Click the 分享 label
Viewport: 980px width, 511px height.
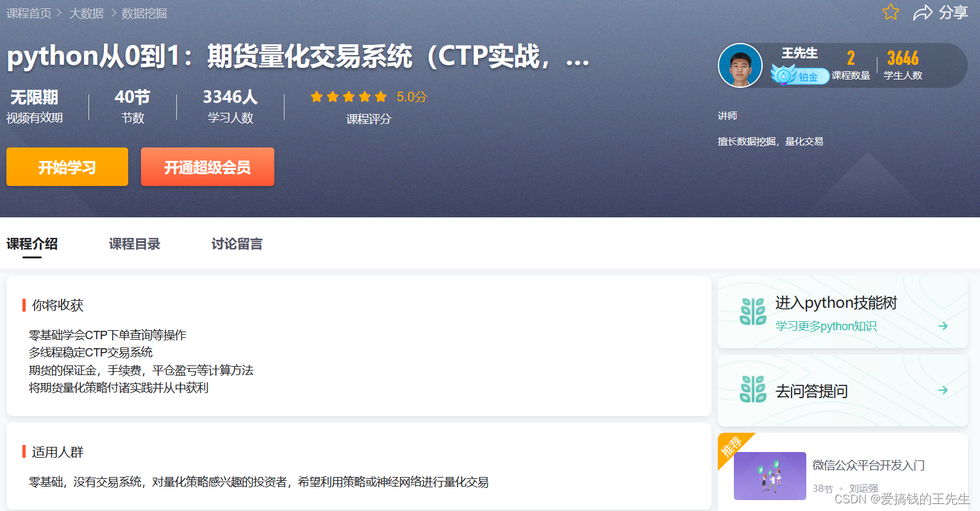953,12
